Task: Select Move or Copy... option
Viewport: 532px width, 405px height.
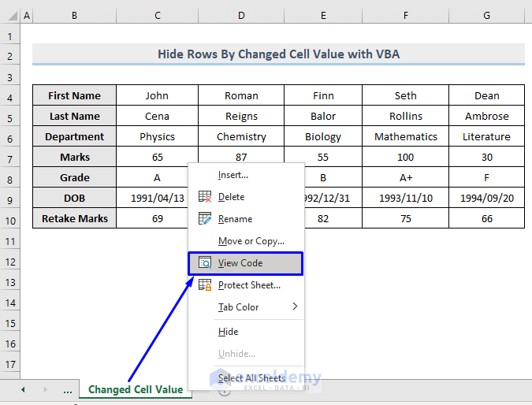Action: pyautogui.click(x=251, y=241)
